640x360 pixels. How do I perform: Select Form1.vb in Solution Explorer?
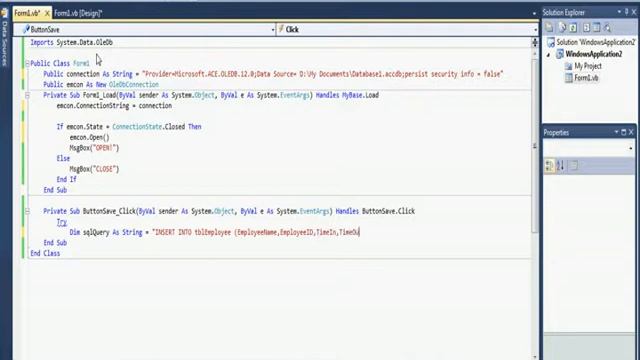click(586, 78)
